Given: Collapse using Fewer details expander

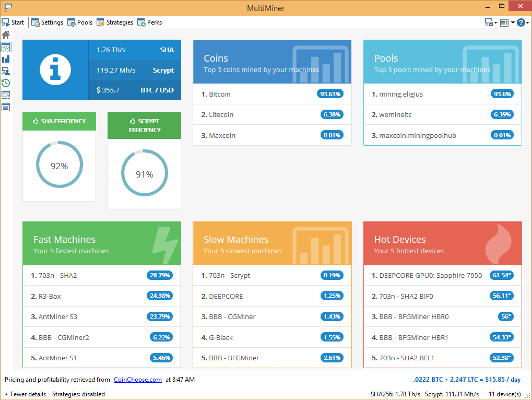Looking at the screenshot, I should pos(25,394).
